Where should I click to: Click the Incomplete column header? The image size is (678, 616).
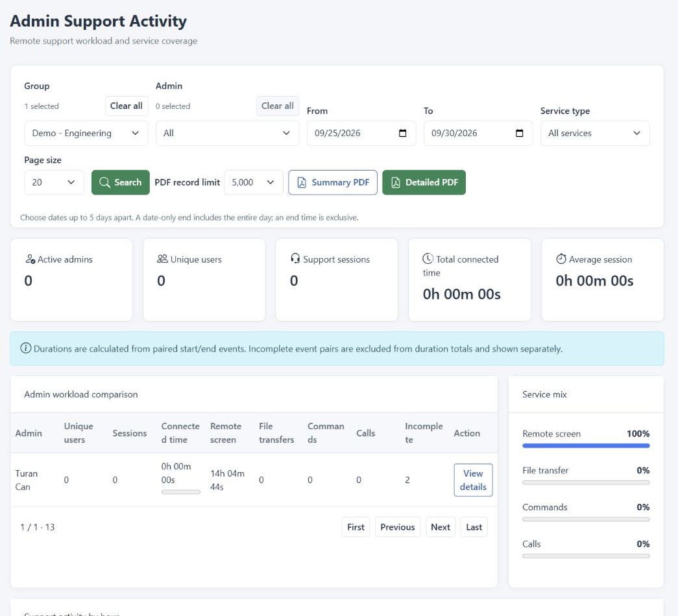coord(424,432)
